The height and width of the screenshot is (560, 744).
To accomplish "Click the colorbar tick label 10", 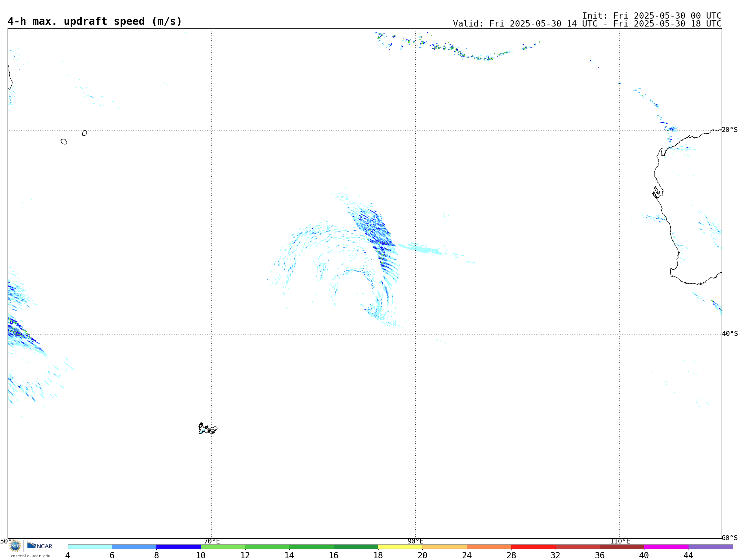I will 201,556.
